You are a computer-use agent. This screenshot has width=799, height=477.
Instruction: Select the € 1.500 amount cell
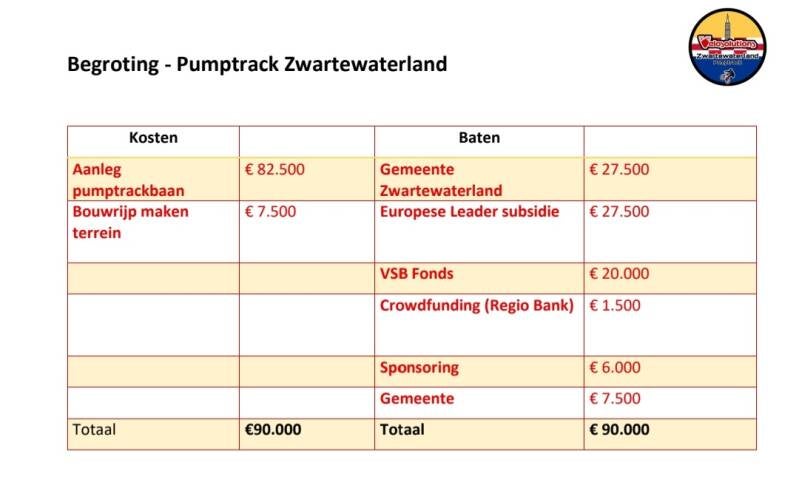(615, 306)
